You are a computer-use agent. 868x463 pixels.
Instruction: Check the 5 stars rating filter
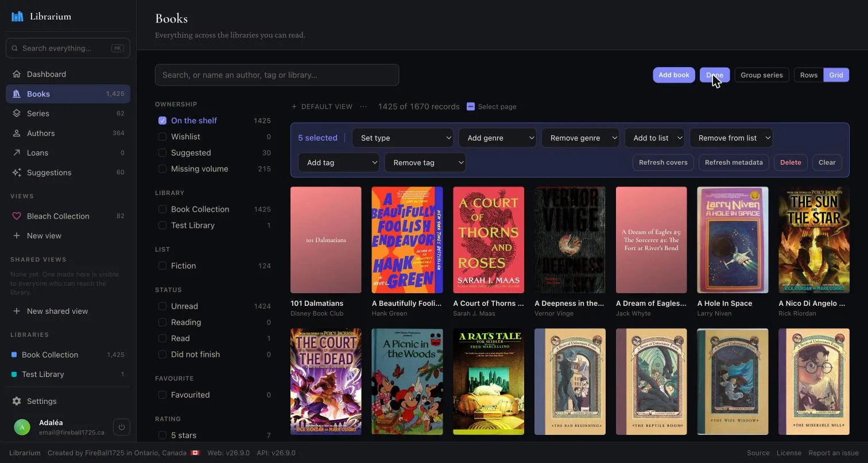point(162,435)
